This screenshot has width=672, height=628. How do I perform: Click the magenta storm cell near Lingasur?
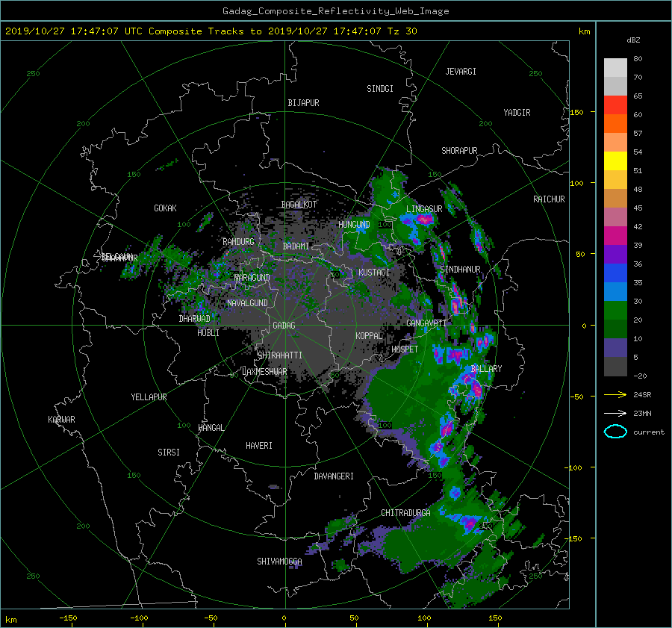[424, 220]
